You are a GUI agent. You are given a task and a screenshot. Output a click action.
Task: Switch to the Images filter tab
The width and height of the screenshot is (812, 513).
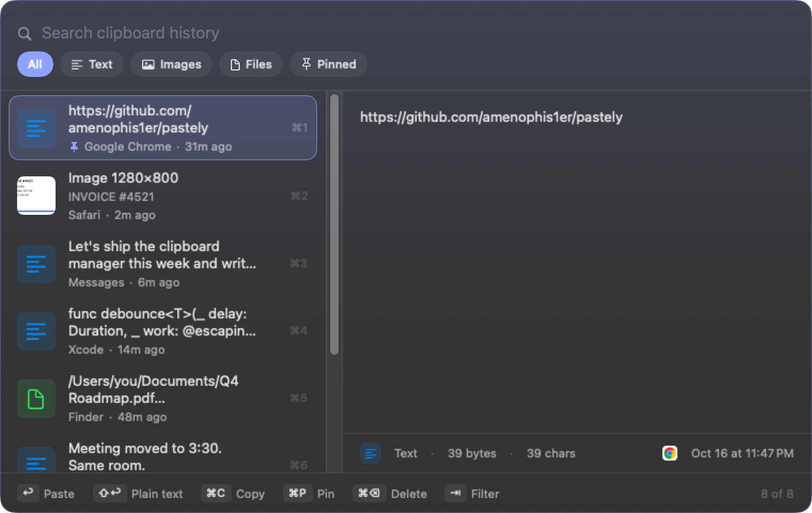(x=171, y=64)
